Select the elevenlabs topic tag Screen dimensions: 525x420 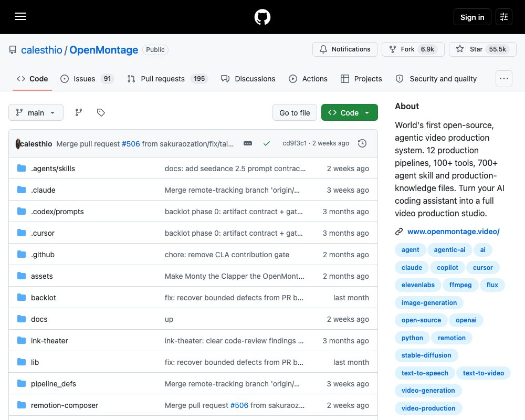pos(418,285)
